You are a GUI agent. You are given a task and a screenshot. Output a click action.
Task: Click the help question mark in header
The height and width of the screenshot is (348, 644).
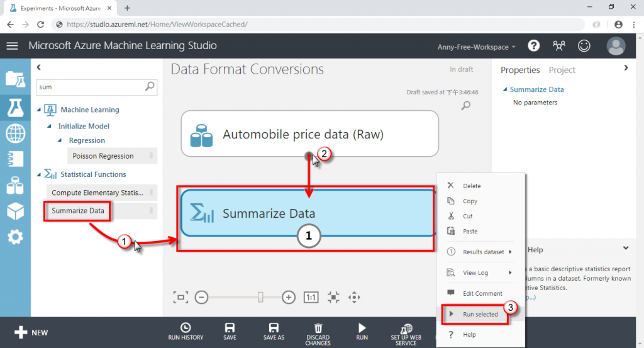click(533, 45)
